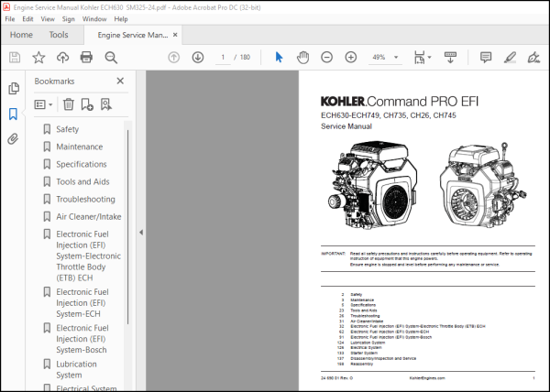The width and height of the screenshot is (550, 392).
Task: Jump to the Maintenance bookmark
Action: coord(80,147)
